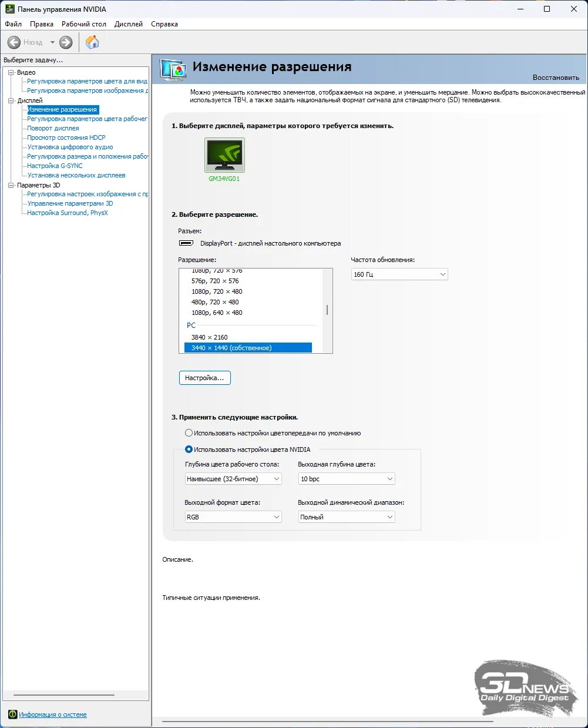Open Регулировка параметров изображения for video
Image resolution: width=588 pixels, height=728 pixels.
click(x=88, y=90)
